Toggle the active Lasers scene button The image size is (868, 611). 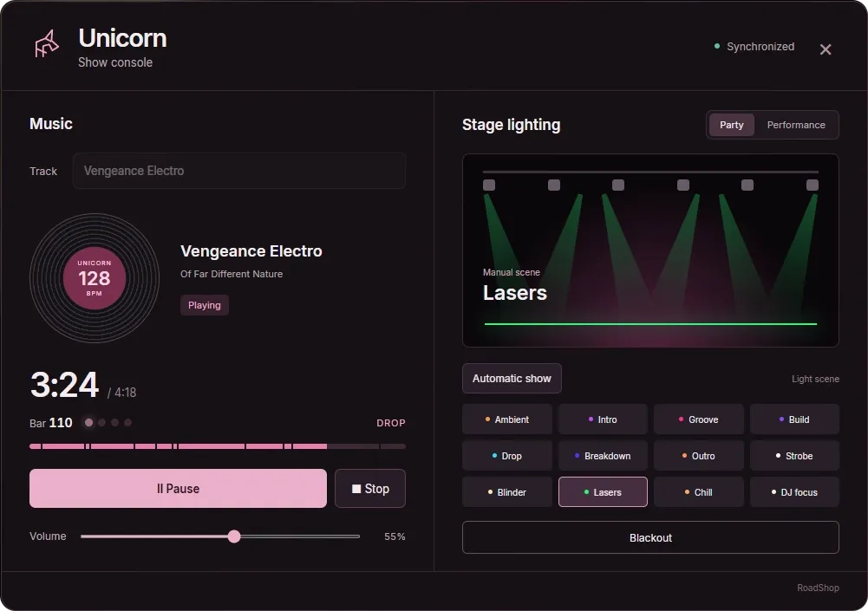pos(603,492)
